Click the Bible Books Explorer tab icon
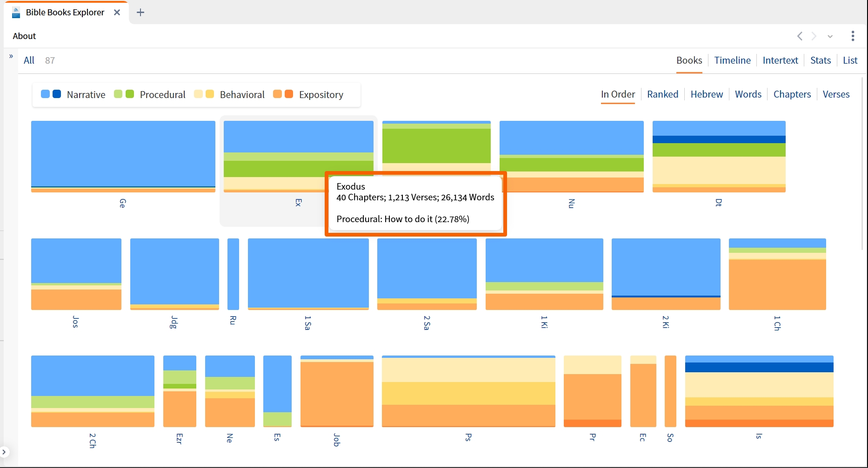Image resolution: width=868 pixels, height=468 pixels. 16,13
